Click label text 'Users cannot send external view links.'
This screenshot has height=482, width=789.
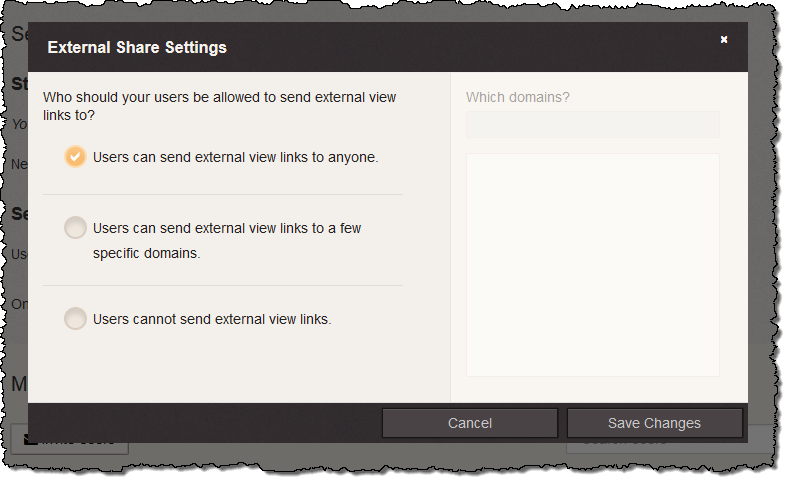pos(212,319)
